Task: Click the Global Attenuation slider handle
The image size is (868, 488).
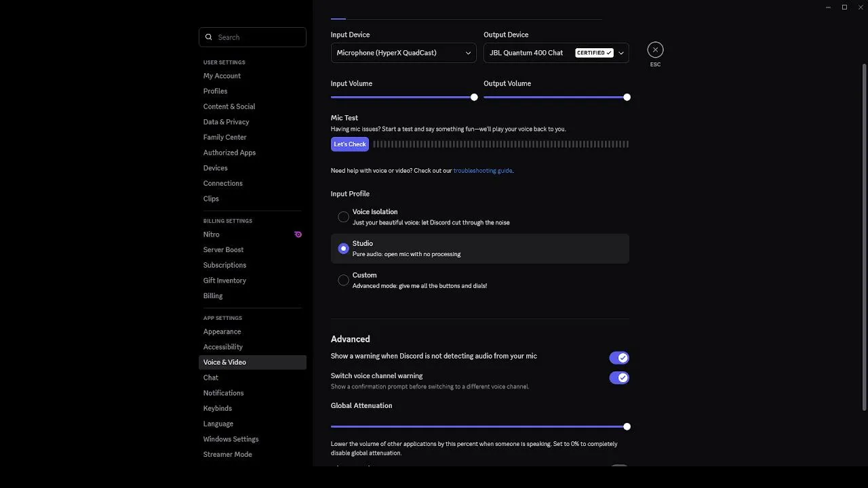Action: (627, 426)
